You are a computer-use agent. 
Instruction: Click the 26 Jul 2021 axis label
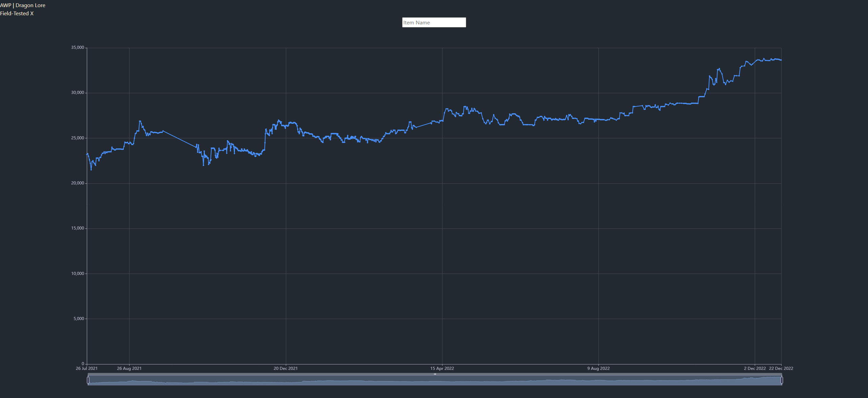click(x=86, y=368)
